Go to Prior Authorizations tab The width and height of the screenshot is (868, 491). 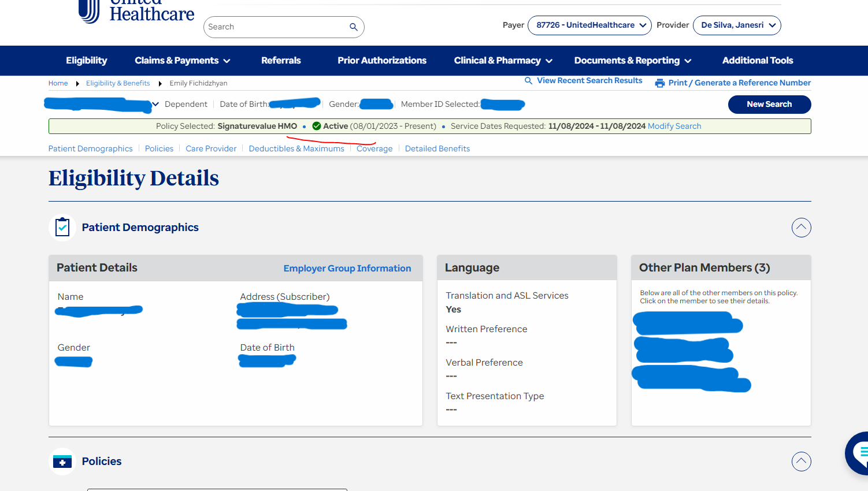(382, 61)
